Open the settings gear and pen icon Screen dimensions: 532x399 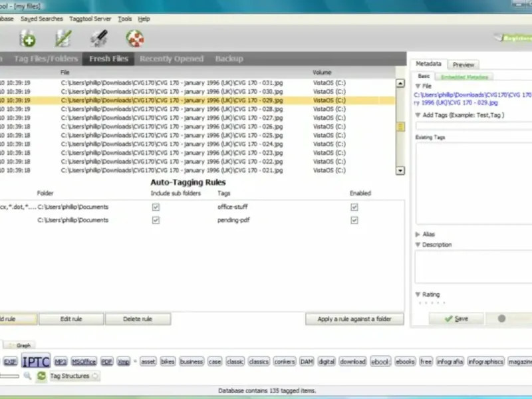click(x=99, y=39)
